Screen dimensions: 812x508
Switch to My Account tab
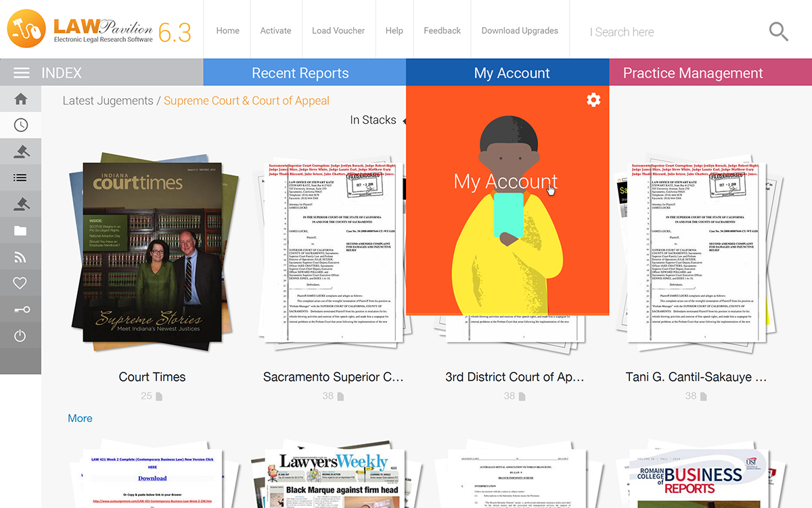(507, 72)
